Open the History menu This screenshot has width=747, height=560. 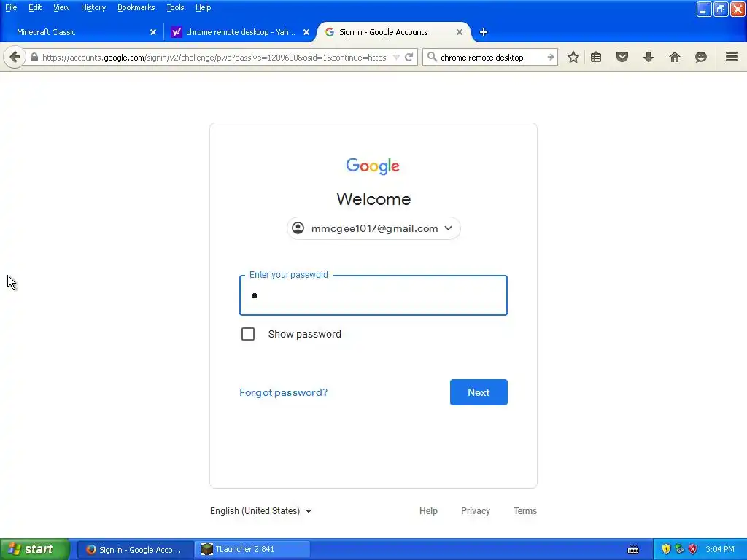(x=93, y=7)
